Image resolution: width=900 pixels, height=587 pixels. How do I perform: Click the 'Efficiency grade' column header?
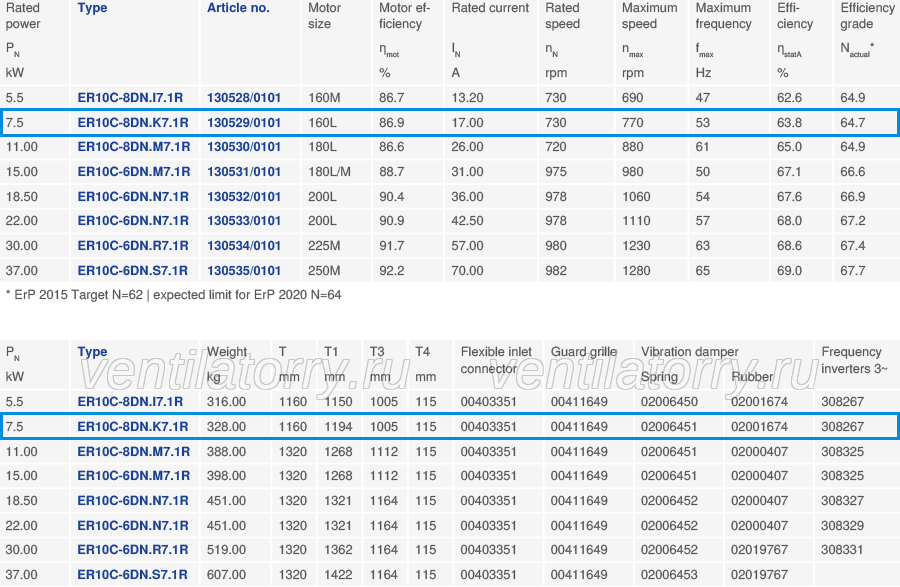(867, 16)
